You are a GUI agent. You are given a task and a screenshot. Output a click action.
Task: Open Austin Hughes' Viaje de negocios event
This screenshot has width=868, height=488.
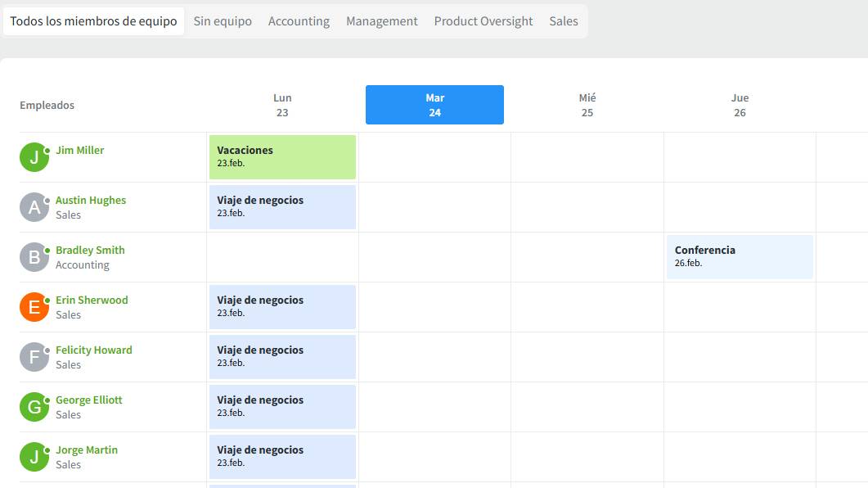(282, 207)
